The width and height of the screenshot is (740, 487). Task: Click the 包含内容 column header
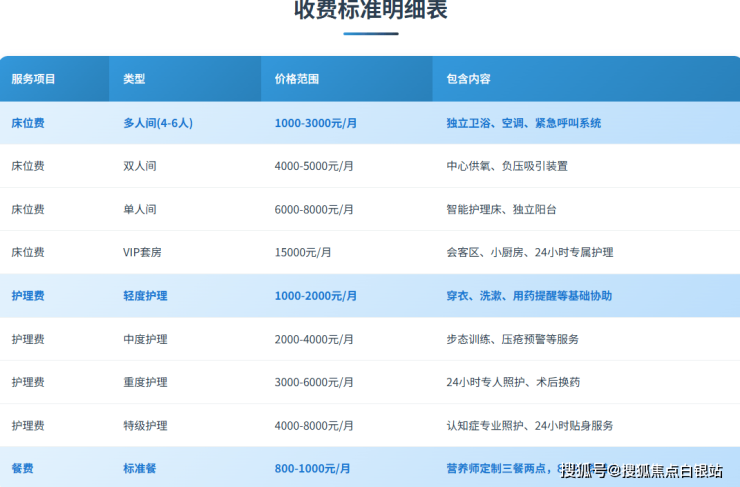coord(468,79)
